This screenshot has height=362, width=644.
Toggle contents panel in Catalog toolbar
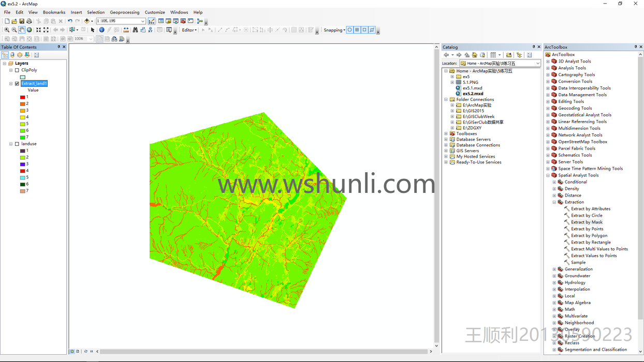pos(529,55)
